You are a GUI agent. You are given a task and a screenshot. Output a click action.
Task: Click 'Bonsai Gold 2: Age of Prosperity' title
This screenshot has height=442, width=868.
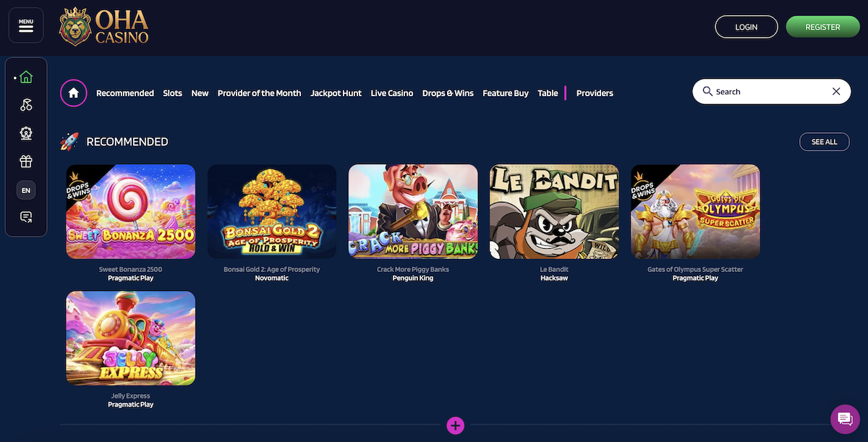point(272,269)
